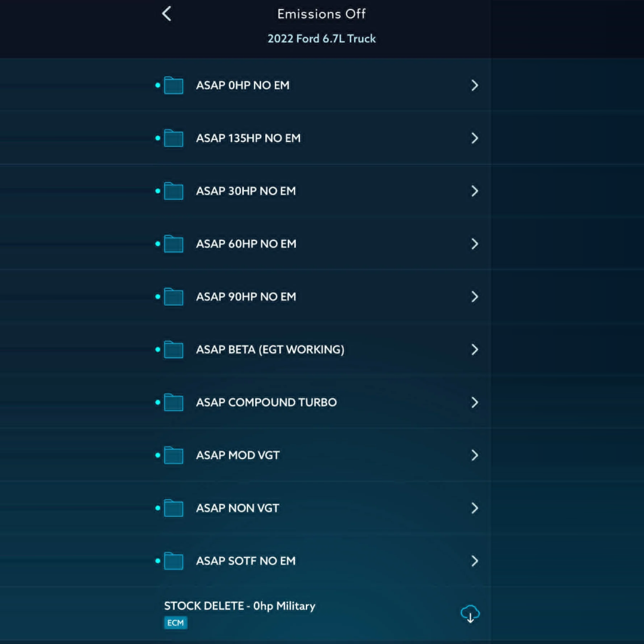644x644 pixels.
Task: Select the 'ASAP COMPOUND TURBO' label
Action: 267,402
